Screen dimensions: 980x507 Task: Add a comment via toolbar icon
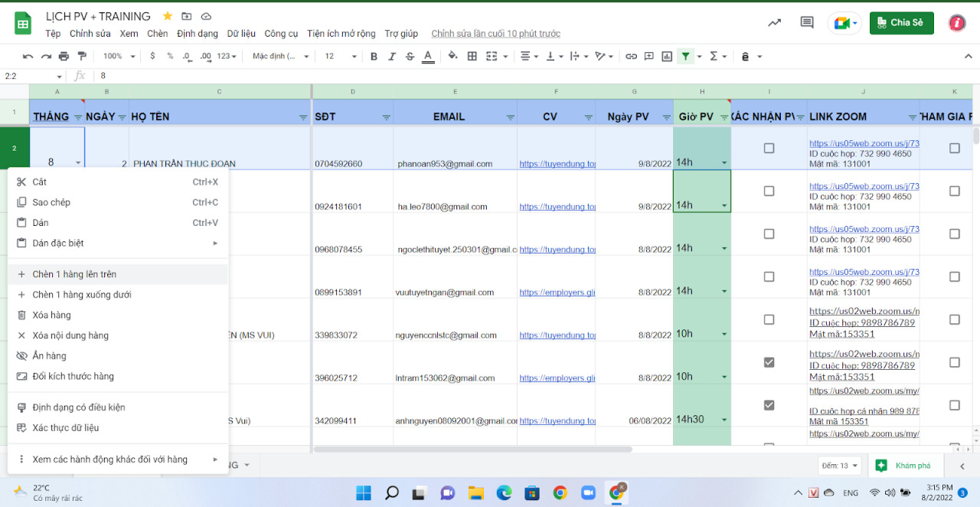click(649, 56)
